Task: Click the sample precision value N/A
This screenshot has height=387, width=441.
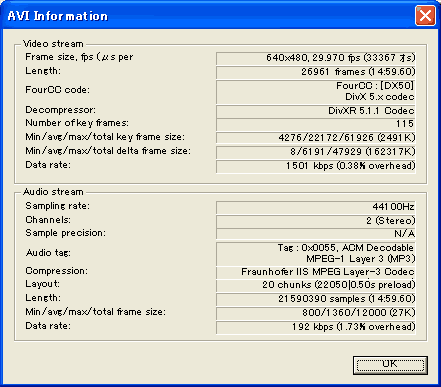Action: click(316, 234)
